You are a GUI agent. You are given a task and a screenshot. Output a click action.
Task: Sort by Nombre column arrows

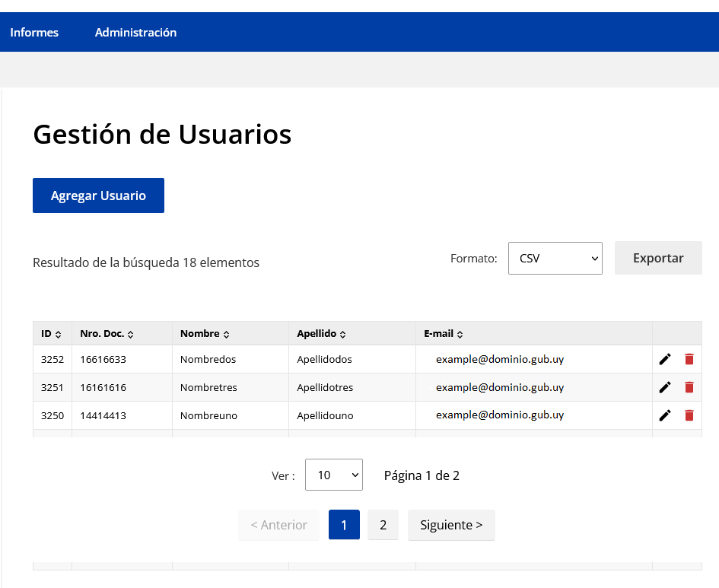tap(226, 335)
